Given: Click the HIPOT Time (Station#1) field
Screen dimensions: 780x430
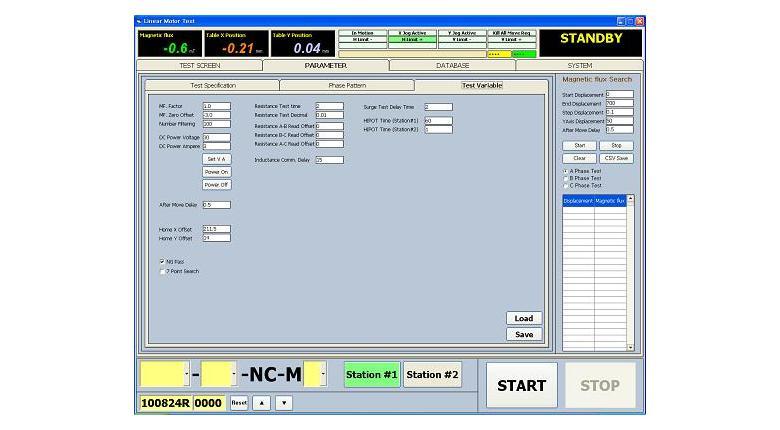Looking at the screenshot, I should coord(438,120).
